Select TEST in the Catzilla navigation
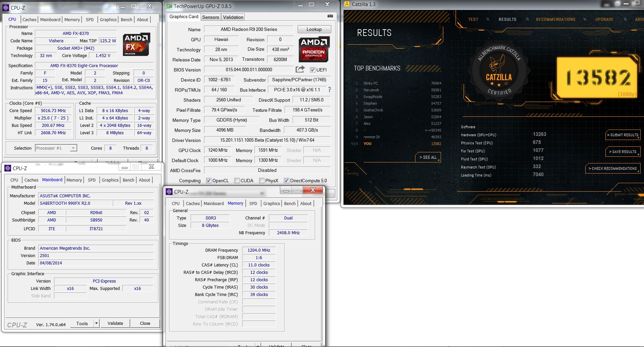Screen dimensions: 644x347 click(473, 19)
